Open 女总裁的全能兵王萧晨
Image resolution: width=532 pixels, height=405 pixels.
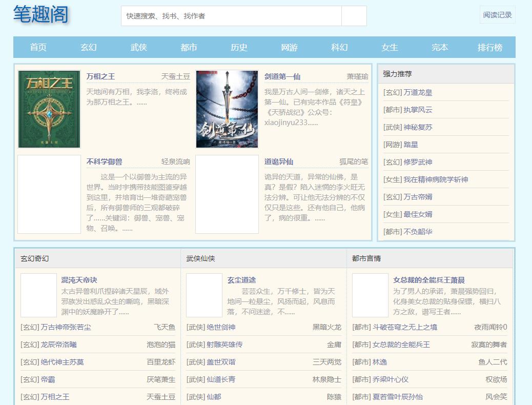[429, 281]
